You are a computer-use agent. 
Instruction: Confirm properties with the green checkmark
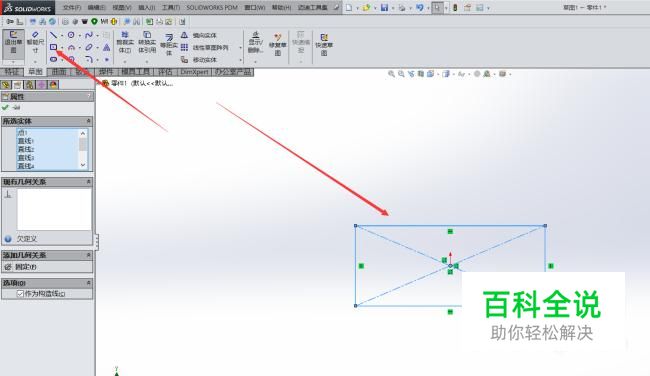click(5, 107)
